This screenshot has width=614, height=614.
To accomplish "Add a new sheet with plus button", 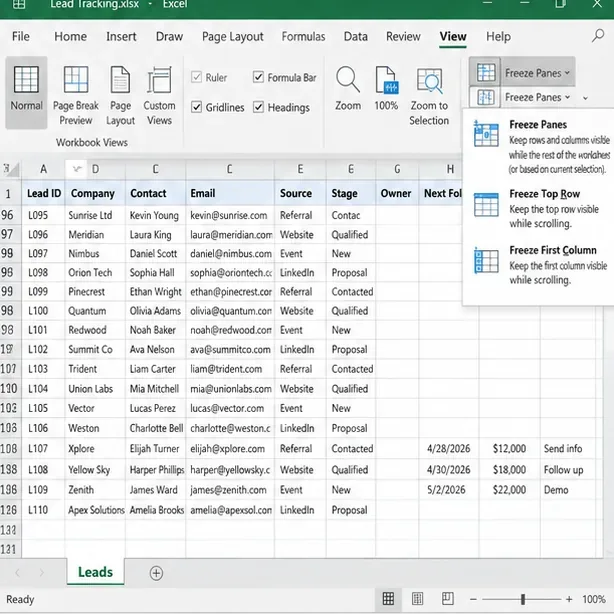I will pyautogui.click(x=156, y=573).
